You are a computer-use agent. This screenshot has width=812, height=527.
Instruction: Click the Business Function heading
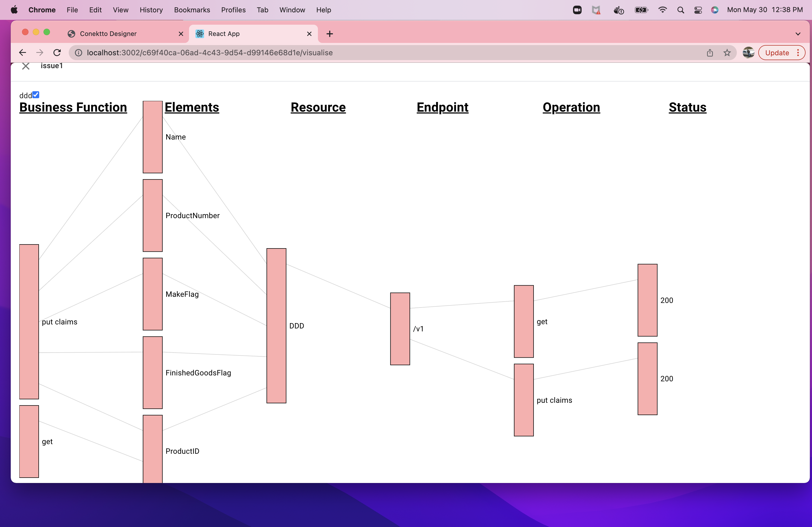[x=73, y=107]
